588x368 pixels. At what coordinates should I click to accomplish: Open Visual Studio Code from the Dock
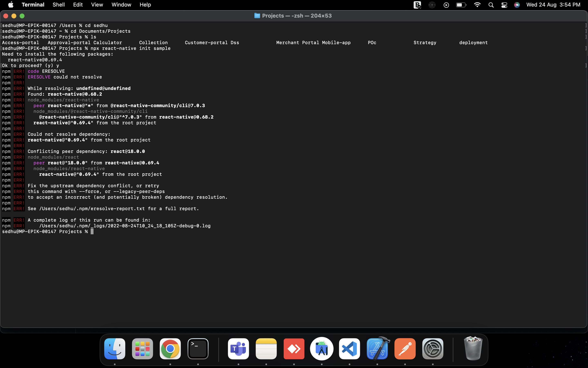point(349,349)
